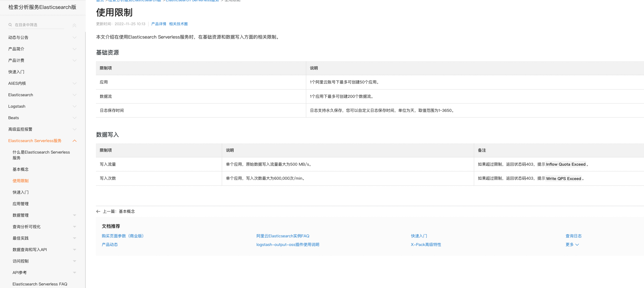Open recommended doc 产品动态
Viewport: 644px width, 288px height.
[x=110, y=245]
